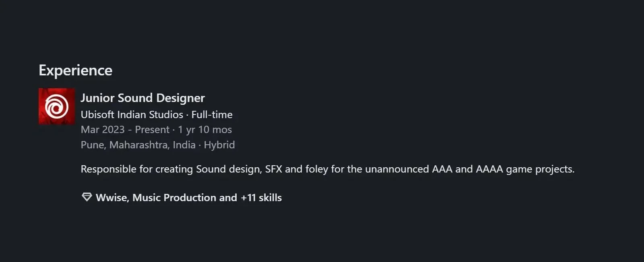Click the Ubisoft swirl company logo
The height and width of the screenshot is (262, 644).
pyautogui.click(x=57, y=106)
